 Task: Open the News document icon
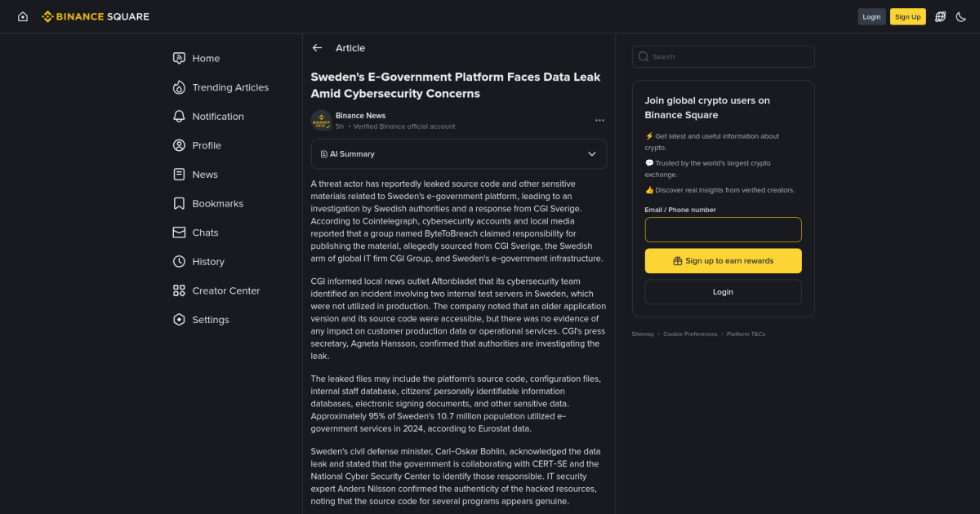coord(179,174)
